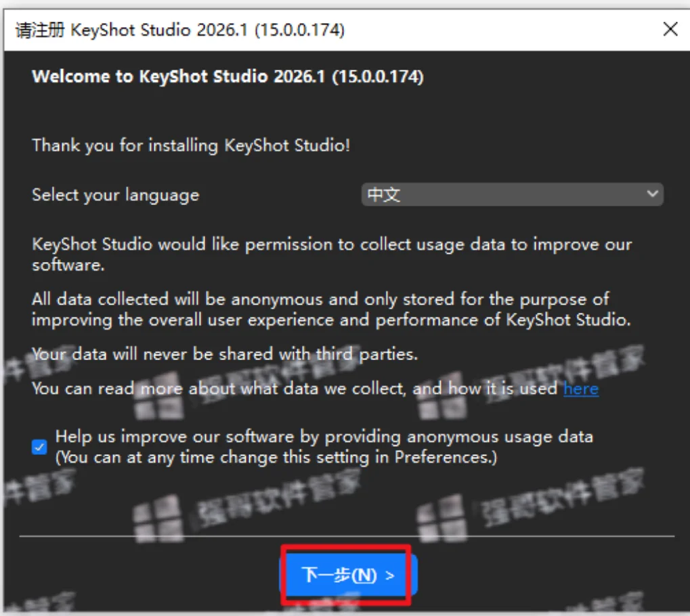The image size is (690, 616).
Task: Click the 'would like permission to collect usage data' paragraph
Action: (x=332, y=255)
